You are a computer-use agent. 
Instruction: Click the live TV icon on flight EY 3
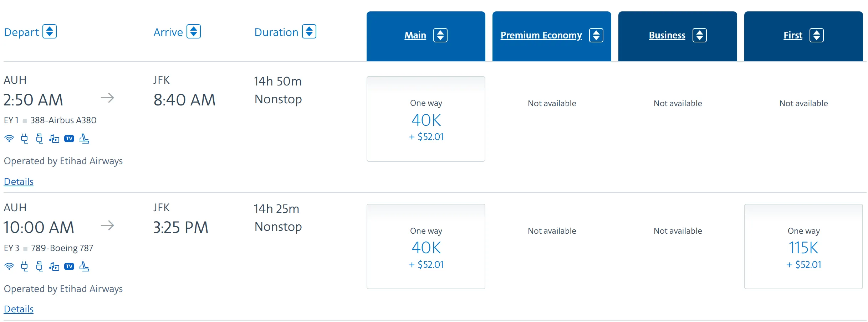(x=69, y=266)
